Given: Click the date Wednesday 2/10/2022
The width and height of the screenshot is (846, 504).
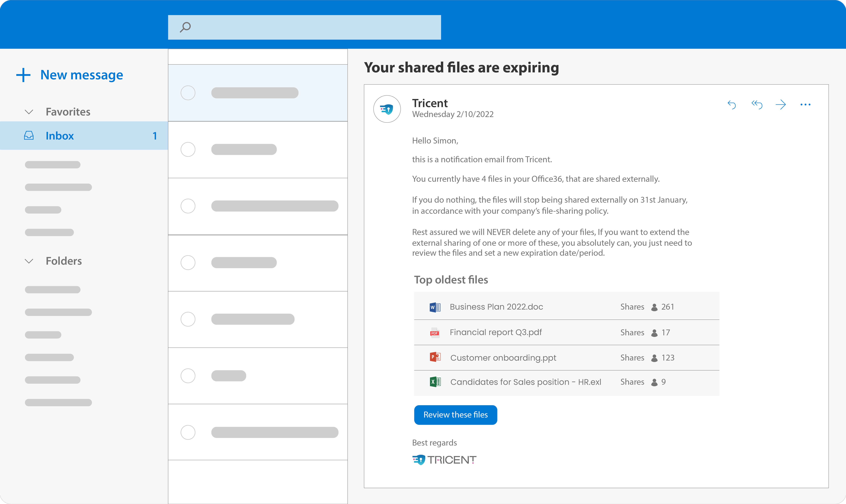Looking at the screenshot, I should (453, 114).
